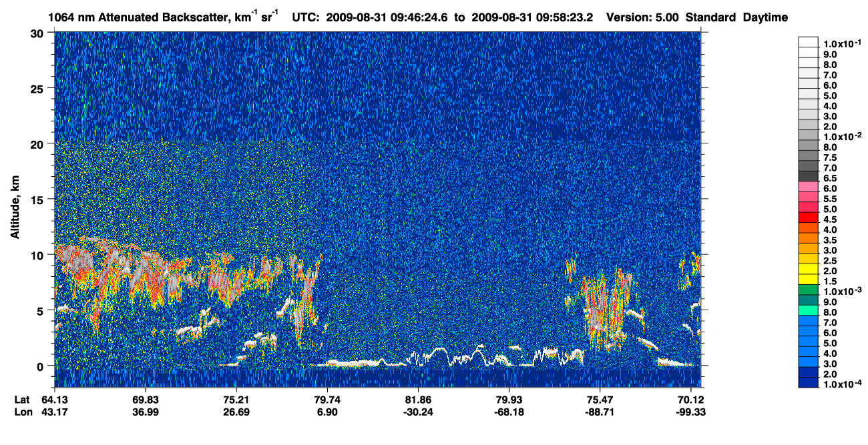
Task: Click the 'Lon' row label
Action: pos(23,412)
